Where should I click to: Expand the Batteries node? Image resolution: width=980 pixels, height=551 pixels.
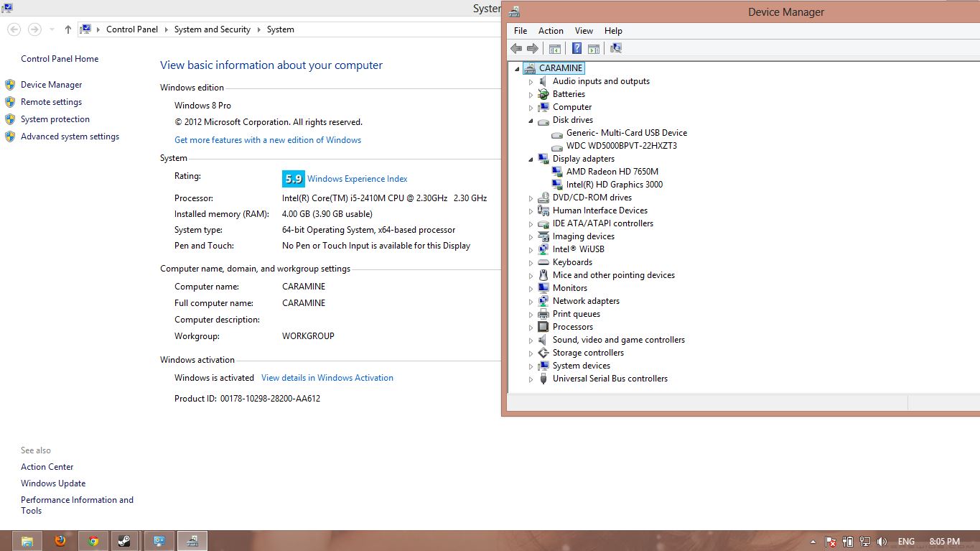click(531, 95)
